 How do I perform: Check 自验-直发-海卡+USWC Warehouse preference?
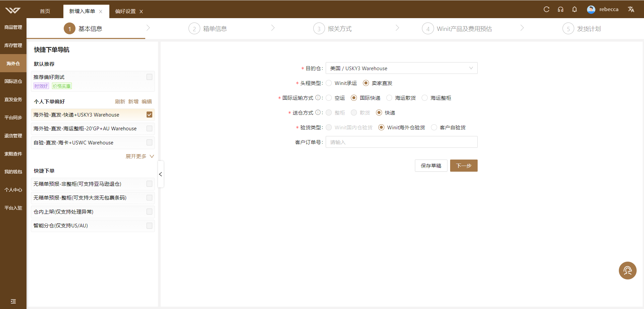(x=149, y=142)
